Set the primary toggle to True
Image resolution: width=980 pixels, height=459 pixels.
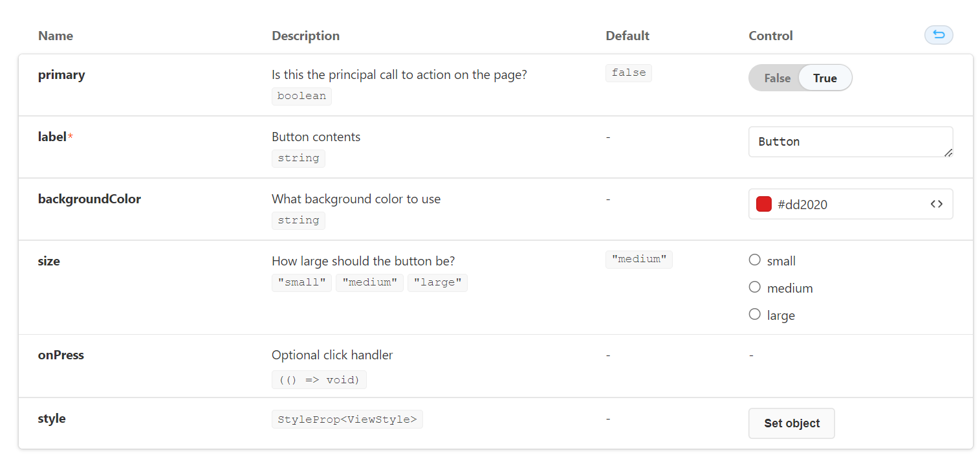(825, 78)
